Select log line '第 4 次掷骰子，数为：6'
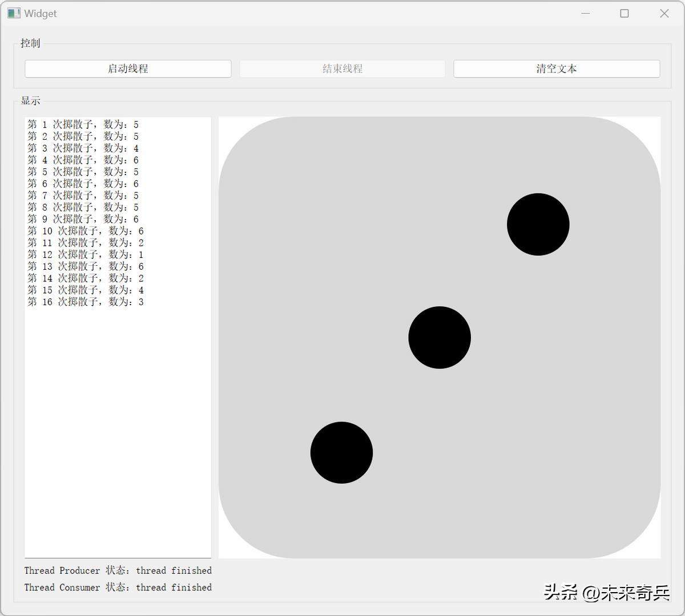The height and width of the screenshot is (616, 685). 83,160
